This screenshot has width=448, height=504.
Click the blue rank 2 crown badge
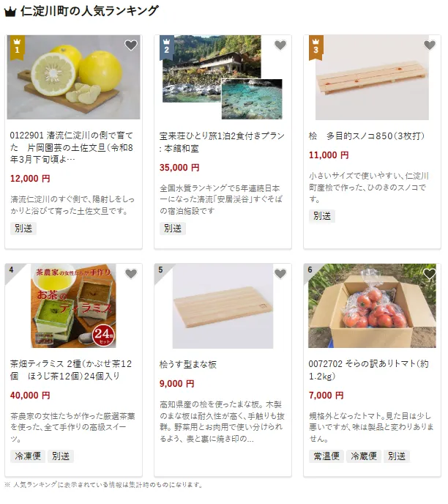click(x=167, y=48)
